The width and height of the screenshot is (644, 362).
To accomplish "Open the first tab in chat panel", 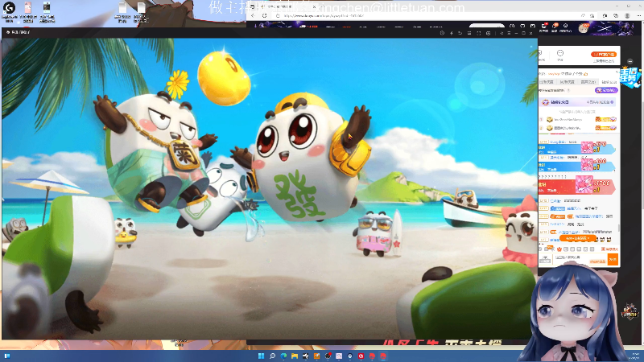I will (x=547, y=82).
